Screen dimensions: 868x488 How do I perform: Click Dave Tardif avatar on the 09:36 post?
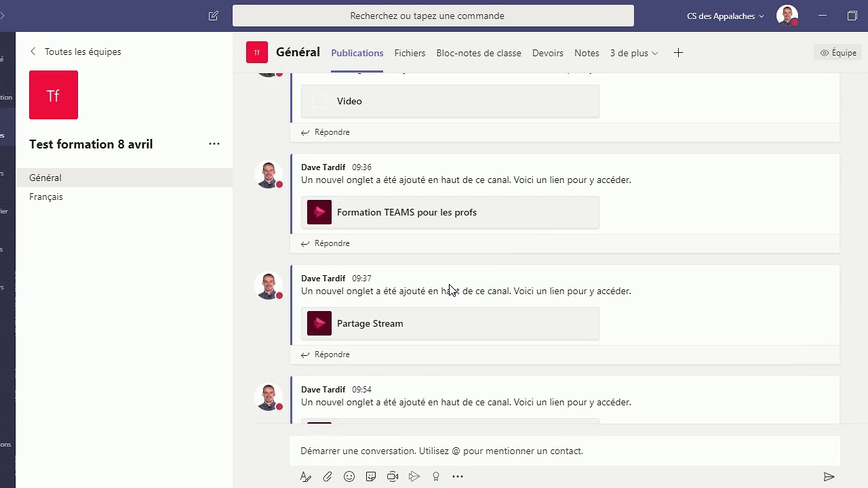[269, 174]
